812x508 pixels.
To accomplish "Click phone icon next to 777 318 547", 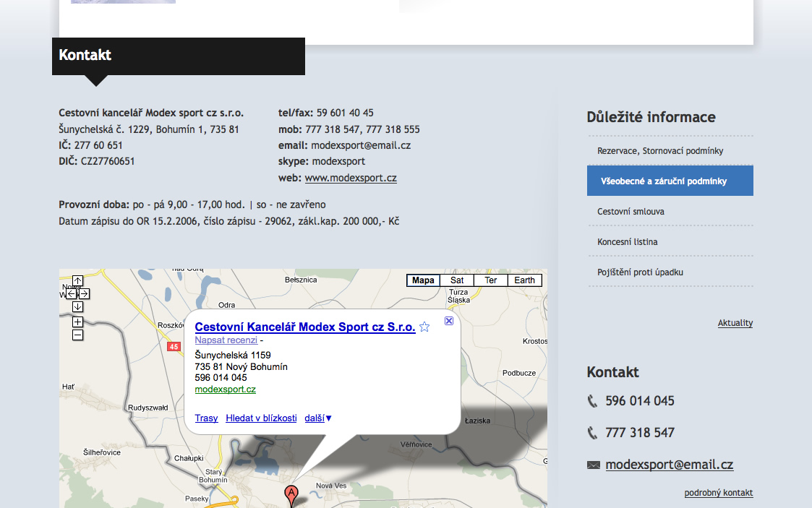I will (x=593, y=432).
